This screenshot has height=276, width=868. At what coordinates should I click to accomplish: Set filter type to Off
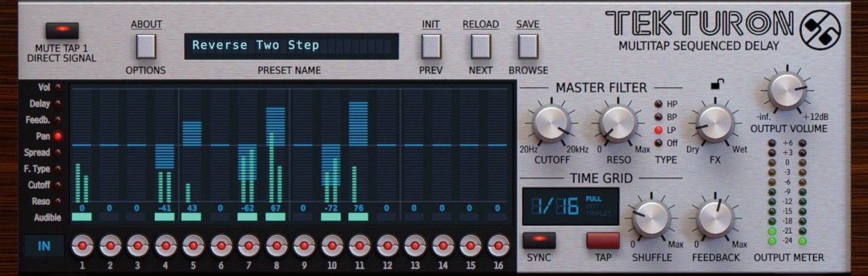(658, 143)
